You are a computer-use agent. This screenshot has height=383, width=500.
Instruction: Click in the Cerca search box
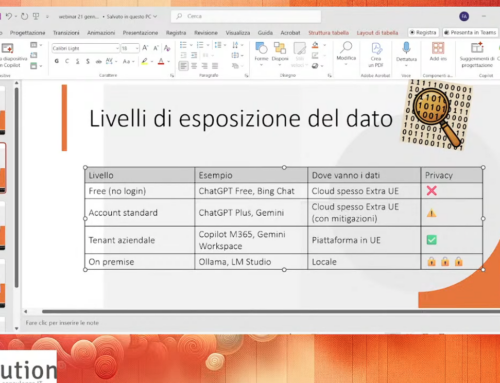click(246, 16)
